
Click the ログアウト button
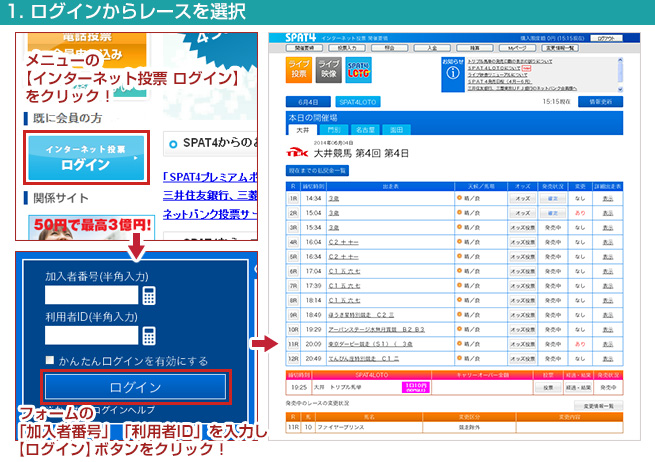tap(606, 38)
